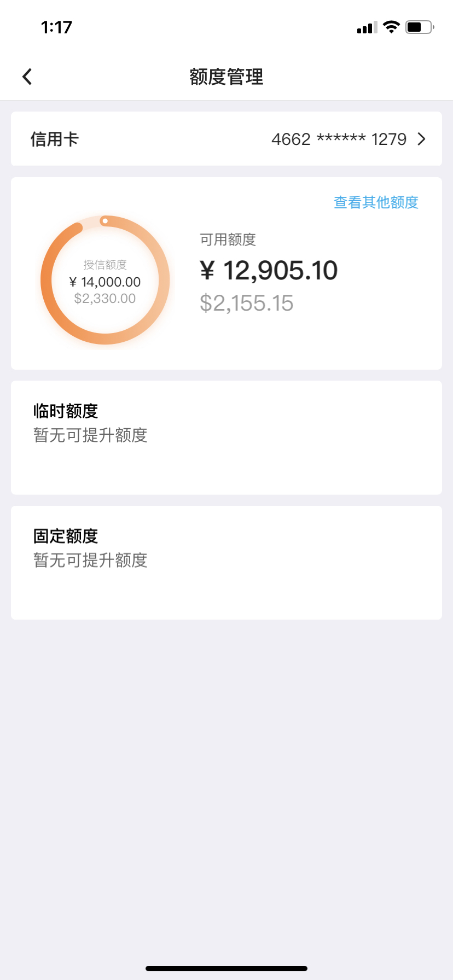
Task: Click the 查看其他额度 link
Action: point(376,202)
